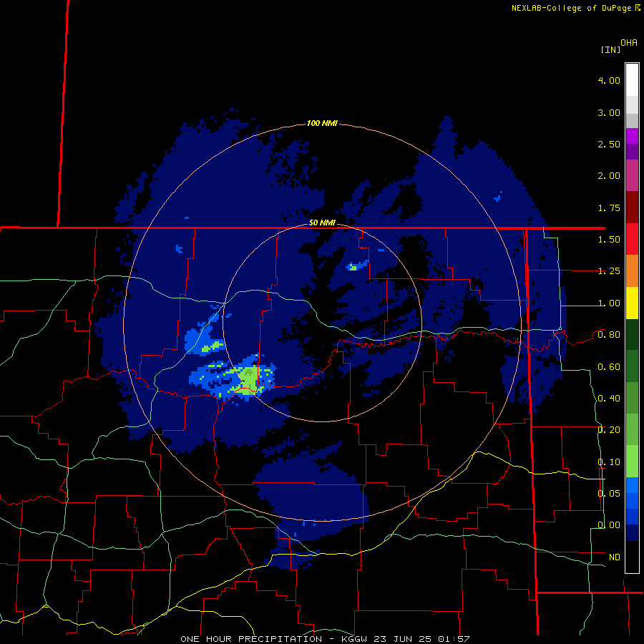Select the light green 0.10 color swatch
This screenshot has height=644, width=644.
[x=632, y=462]
